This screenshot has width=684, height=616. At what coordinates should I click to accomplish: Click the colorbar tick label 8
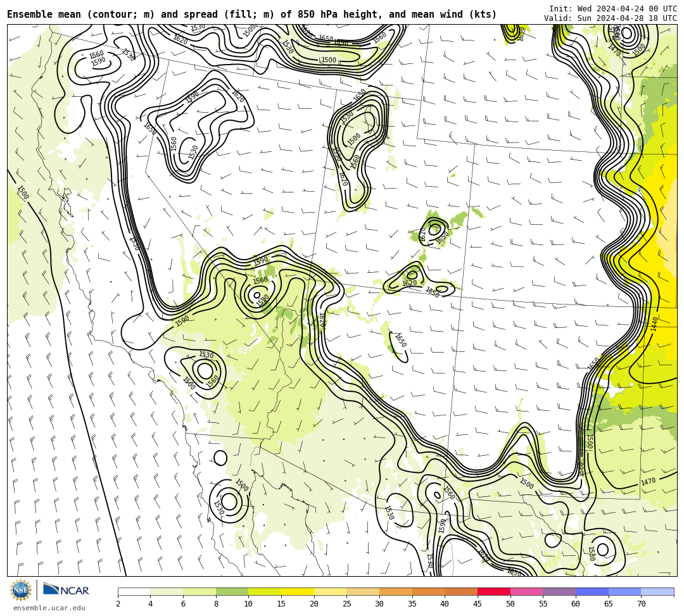(x=216, y=604)
